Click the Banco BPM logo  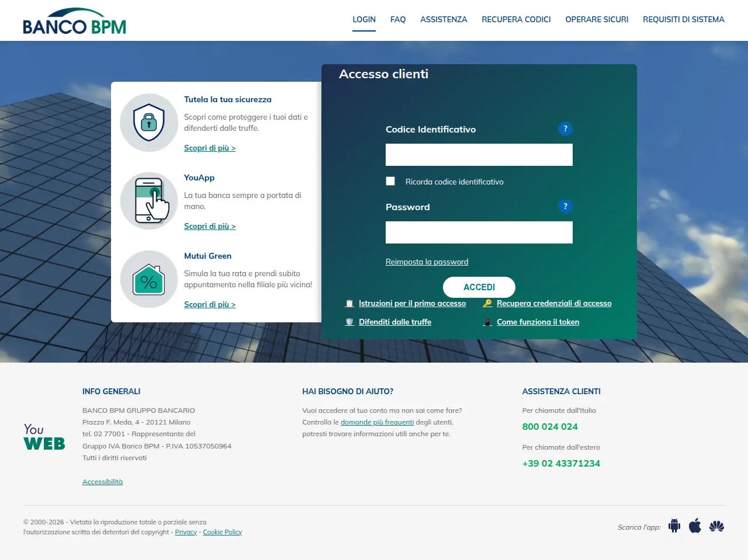(74, 20)
